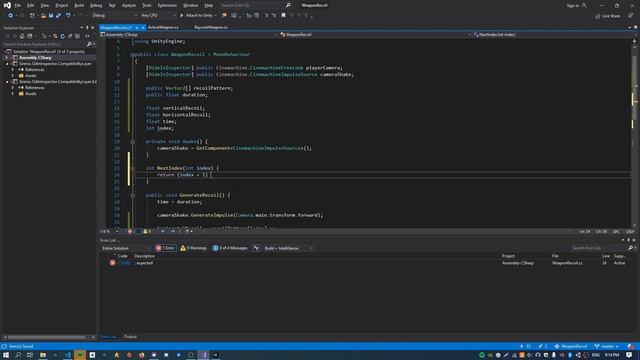Click the Attach to Unity button
The image size is (640, 360).
[x=198, y=16]
